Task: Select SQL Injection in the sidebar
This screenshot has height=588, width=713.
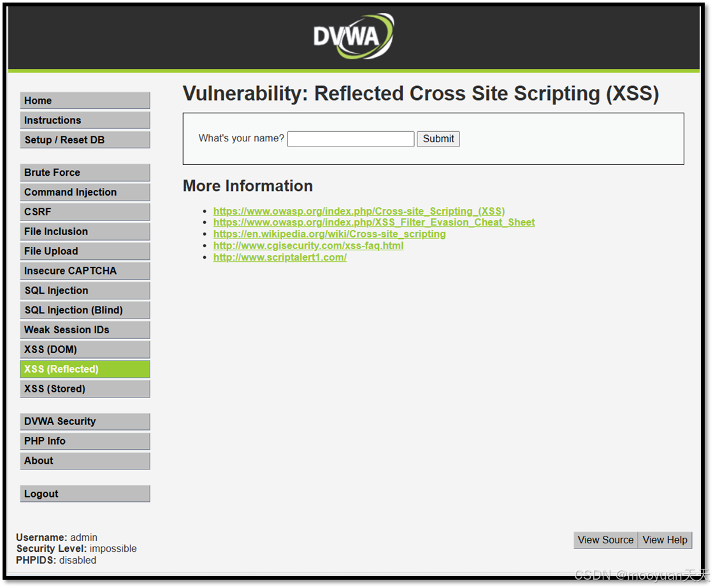Action: click(85, 290)
